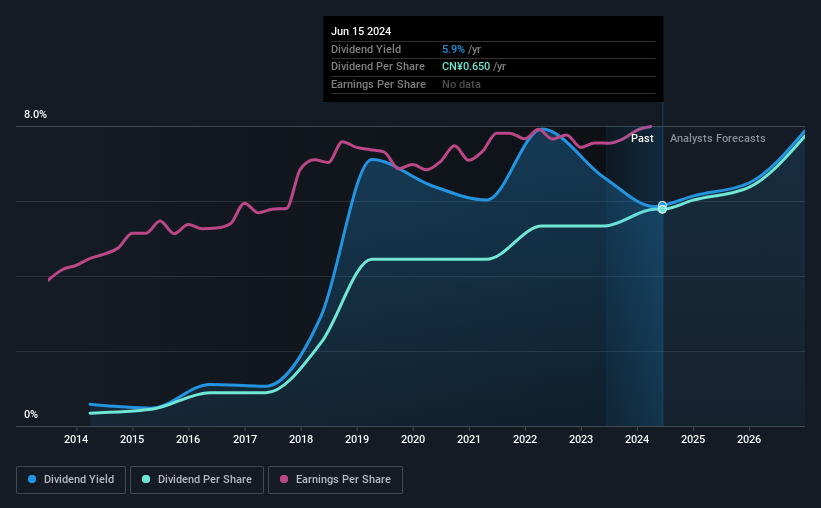Select the 2021 year label
The height and width of the screenshot is (508, 821).
point(469,439)
